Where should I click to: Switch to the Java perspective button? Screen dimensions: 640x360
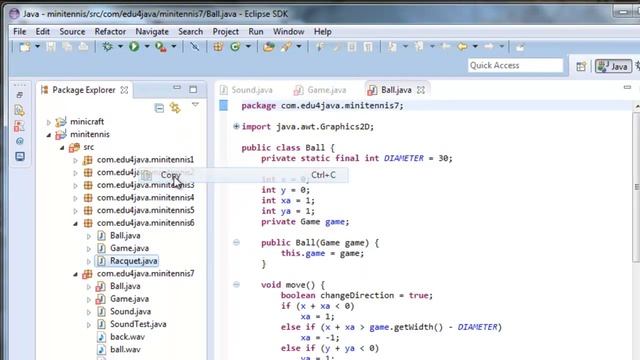613,67
